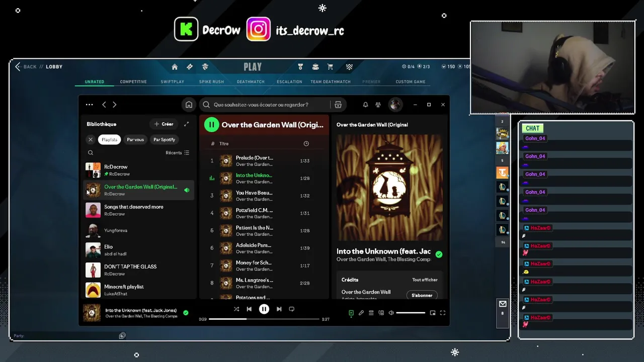Open Spotify home via house icon
644x362 pixels.
click(189, 105)
